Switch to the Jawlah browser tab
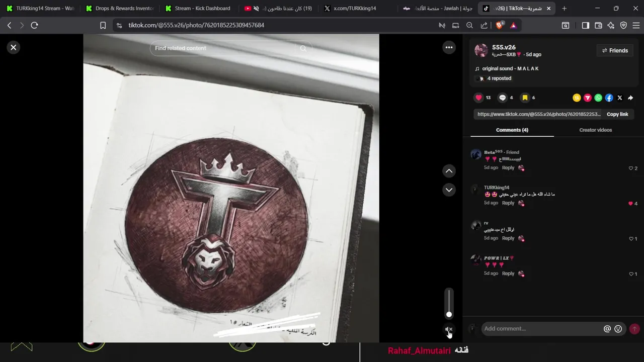Viewport: 644px width, 362px height. pyautogui.click(x=438, y=9)
